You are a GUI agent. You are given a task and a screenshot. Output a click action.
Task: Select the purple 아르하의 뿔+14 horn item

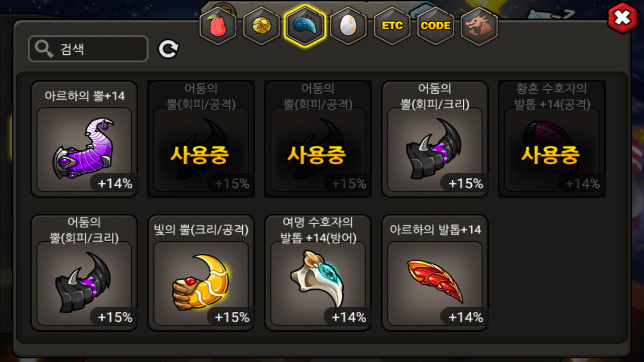[84, 139]
